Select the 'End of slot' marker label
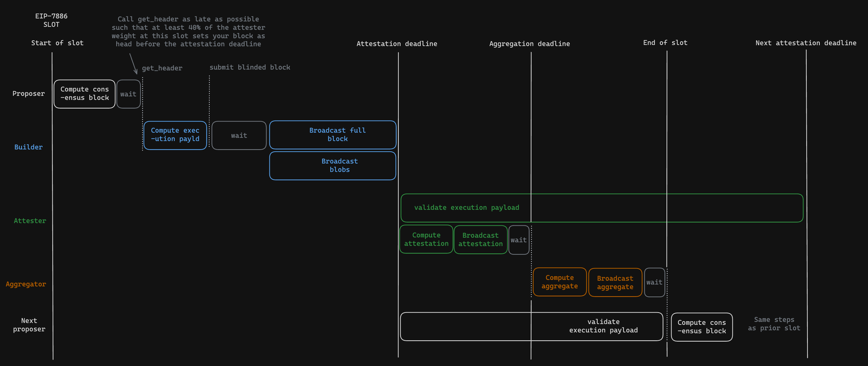868x366 pixels. (665, 42)
